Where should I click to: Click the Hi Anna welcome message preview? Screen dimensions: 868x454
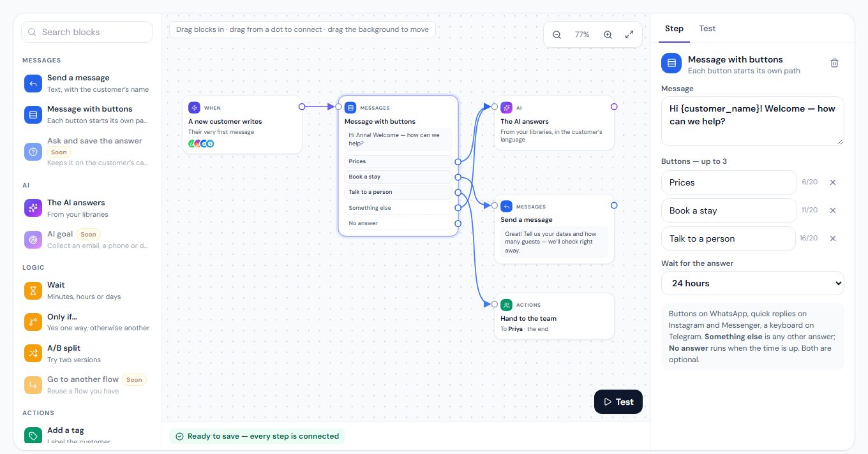[x=398, y=139]
